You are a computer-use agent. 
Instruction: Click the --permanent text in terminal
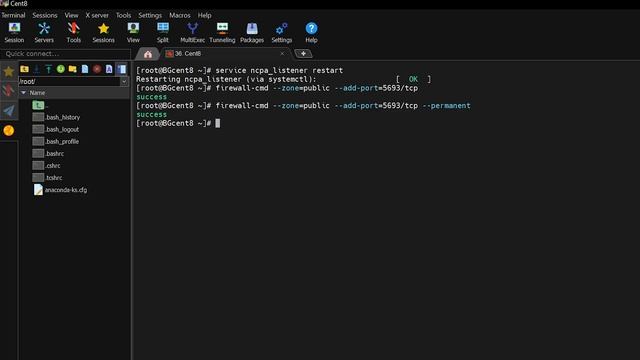pos(446,105)
